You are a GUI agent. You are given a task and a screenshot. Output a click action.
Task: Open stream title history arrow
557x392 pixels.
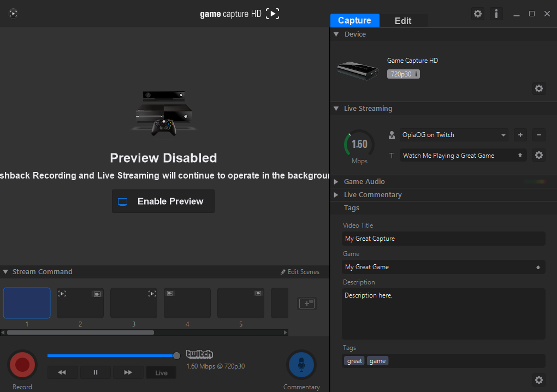pyautogui.click(x=520, y=155)
